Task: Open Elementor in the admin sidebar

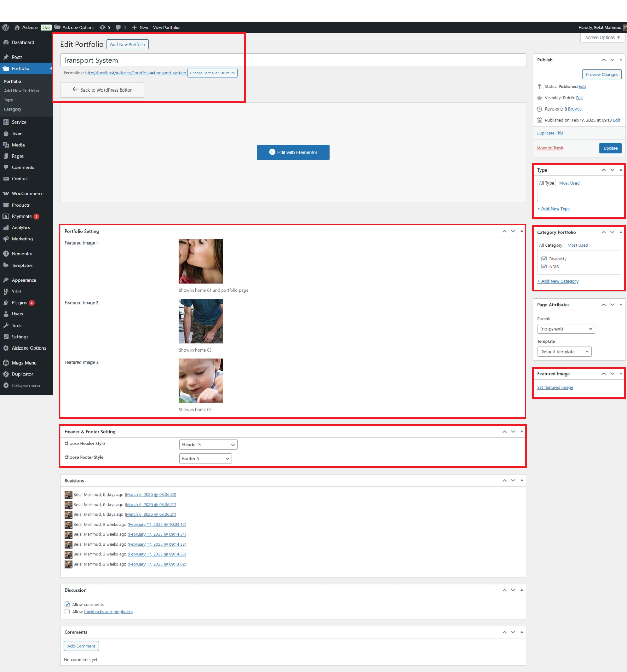Action: coord(22,254)
